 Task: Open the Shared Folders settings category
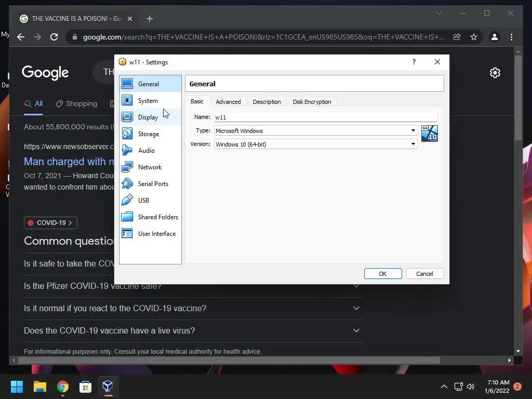pos(150,217)
